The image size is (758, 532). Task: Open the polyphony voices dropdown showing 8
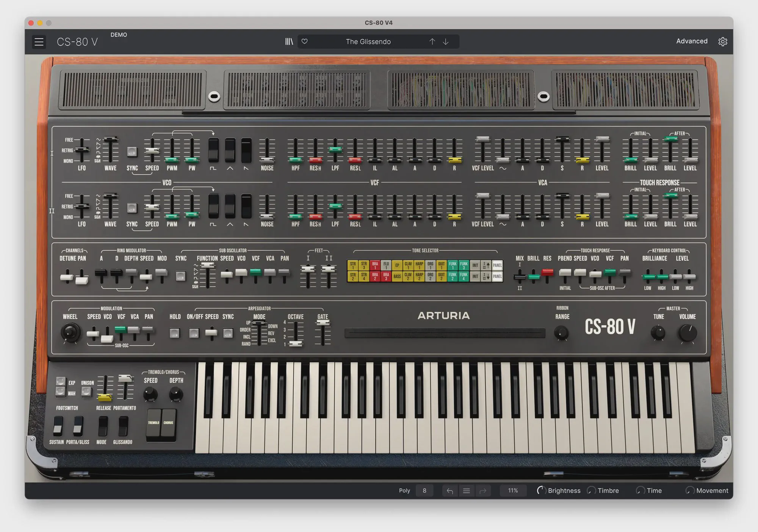tap(424, 491)
